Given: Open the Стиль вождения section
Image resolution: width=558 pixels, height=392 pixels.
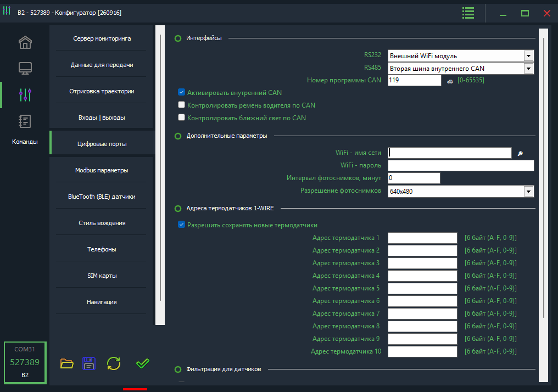Looking at the screenshot, I should coord(102,223).
